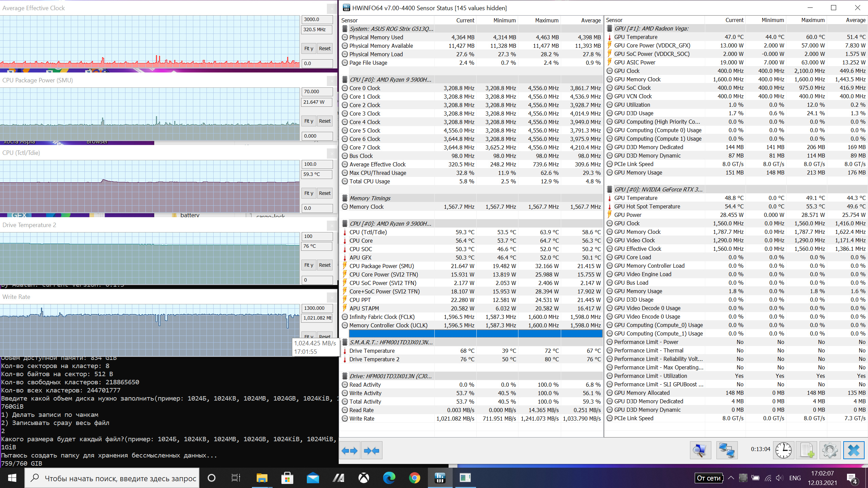The image size is (868, 488).
Task: Click Reset in Average Effective Clock graph
Action: pos(324,48)
